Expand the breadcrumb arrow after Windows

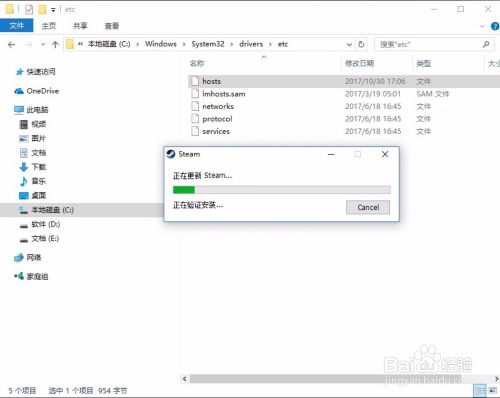184,44
